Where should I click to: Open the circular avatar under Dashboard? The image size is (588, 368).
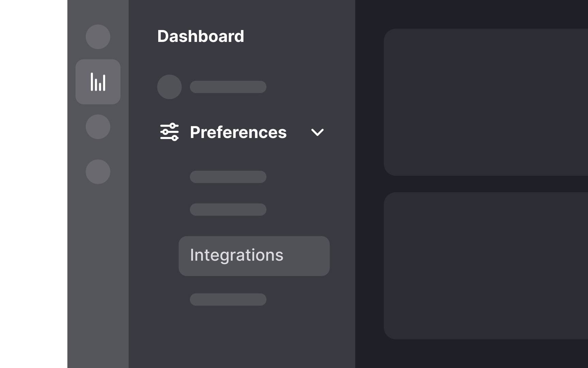(169, 87)
